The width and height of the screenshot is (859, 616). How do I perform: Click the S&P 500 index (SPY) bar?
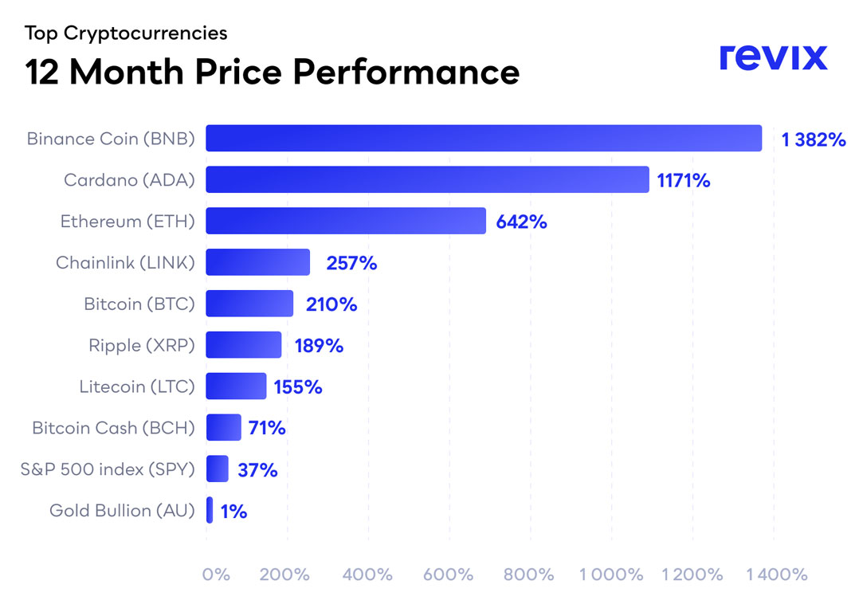point(218,469)
